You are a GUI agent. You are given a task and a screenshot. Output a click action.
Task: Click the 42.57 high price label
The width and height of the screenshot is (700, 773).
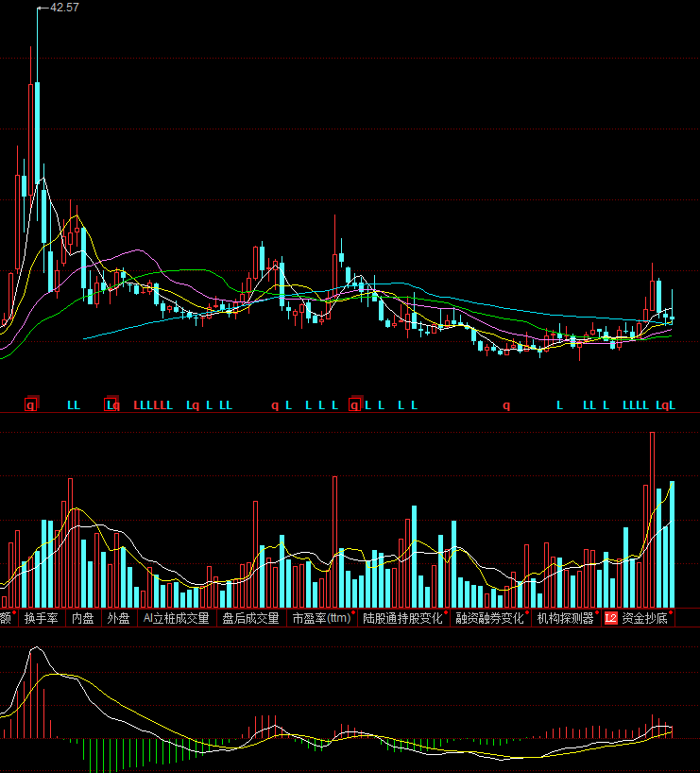(64, 8)
